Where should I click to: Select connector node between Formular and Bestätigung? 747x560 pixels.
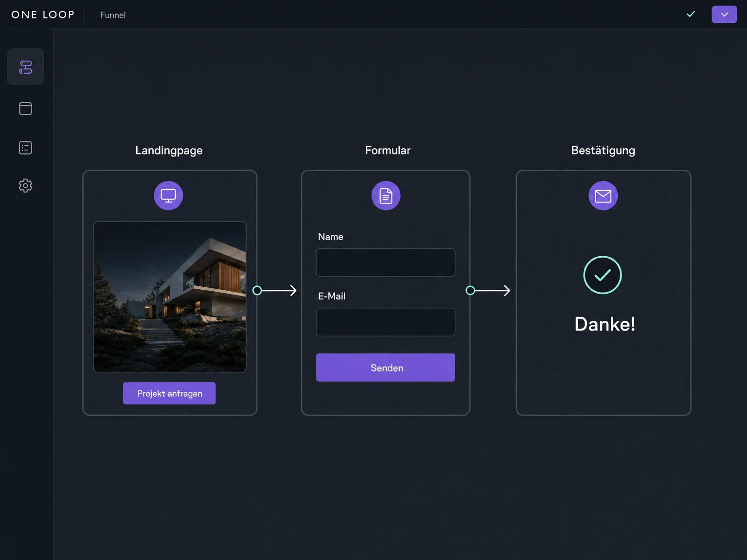[x=470, y=291]
